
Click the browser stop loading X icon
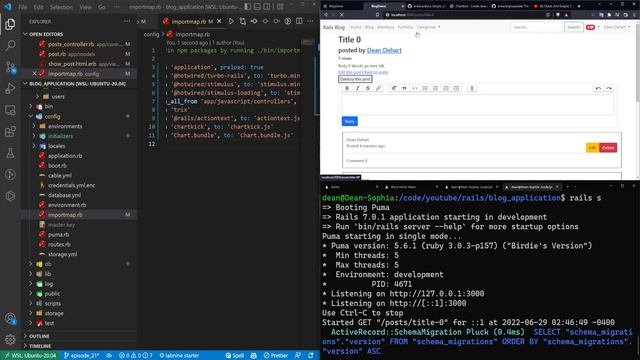342,15
